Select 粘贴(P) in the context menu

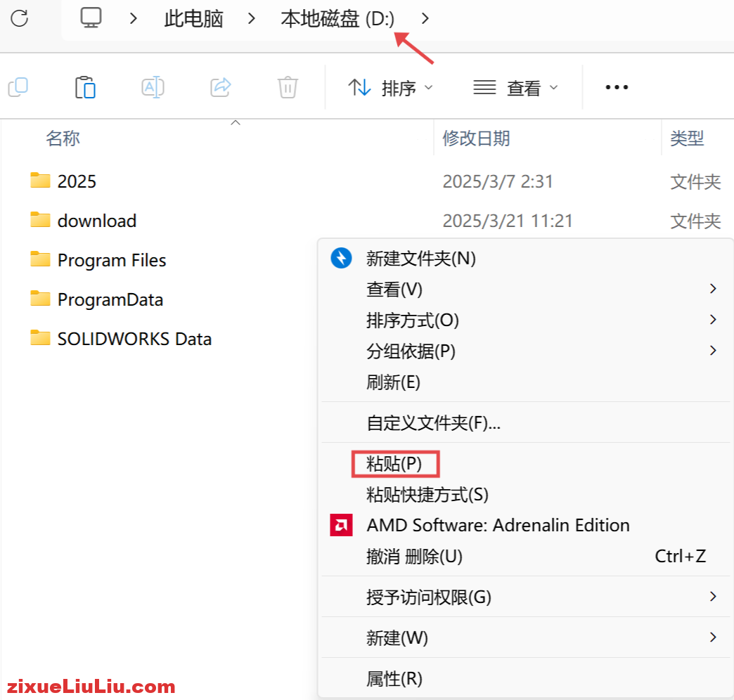tap(395, 464)
